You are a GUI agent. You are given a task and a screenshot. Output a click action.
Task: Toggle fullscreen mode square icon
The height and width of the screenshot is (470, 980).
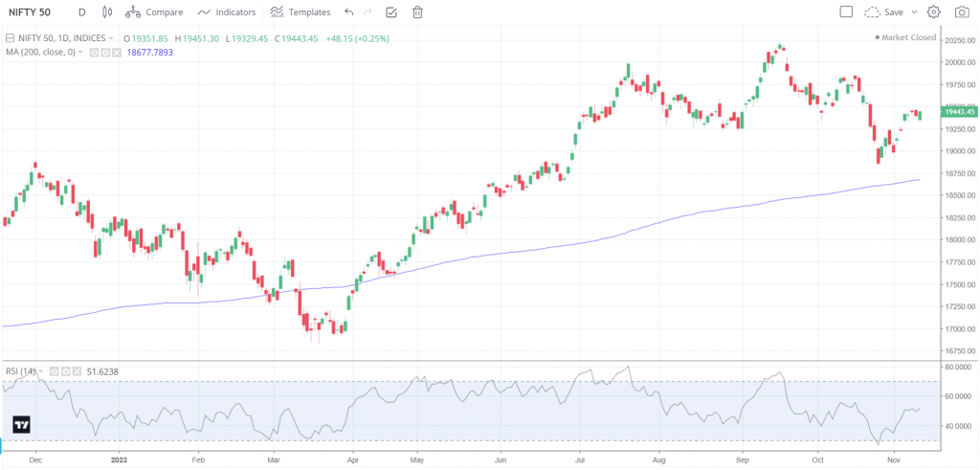pyautogui.click(x=846, y=11)
